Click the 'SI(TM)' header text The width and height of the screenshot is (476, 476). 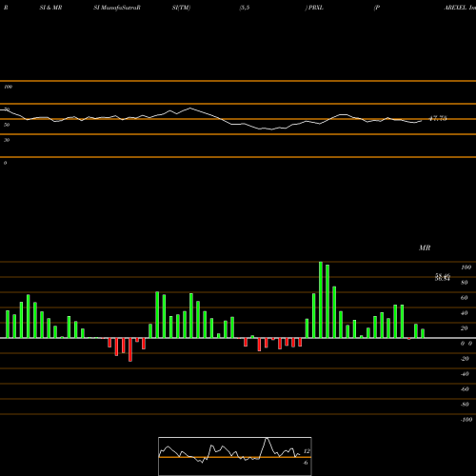click(181, 8)
